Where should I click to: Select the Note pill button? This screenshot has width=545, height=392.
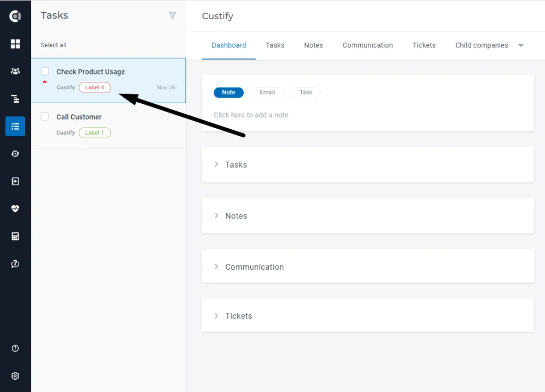(x=229, y=93)
